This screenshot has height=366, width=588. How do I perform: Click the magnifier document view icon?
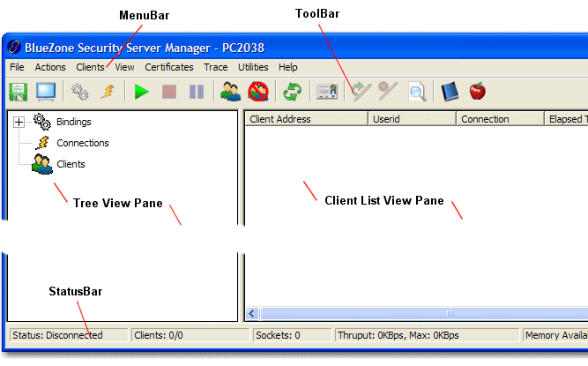coord(417,92)
